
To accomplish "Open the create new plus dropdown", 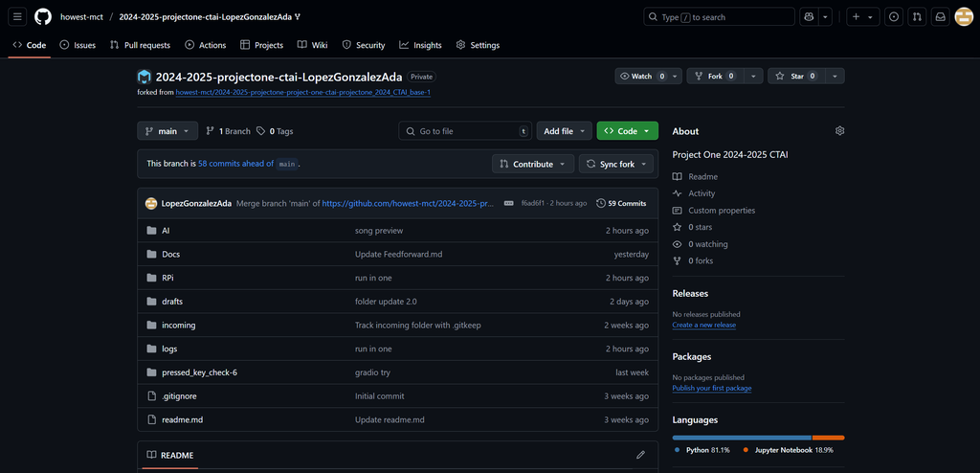I will click(863, 17).
